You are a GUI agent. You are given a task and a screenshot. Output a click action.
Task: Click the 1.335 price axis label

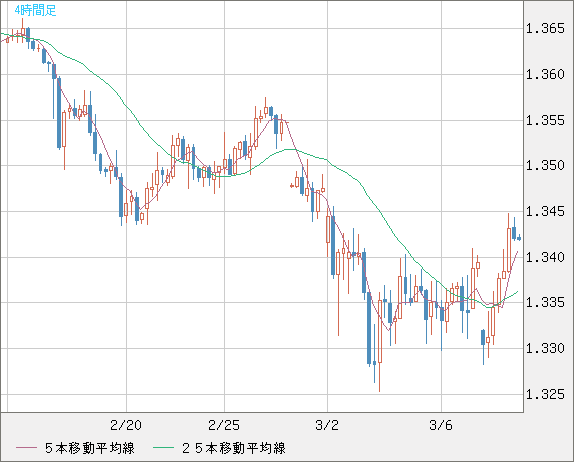click(x=545, y=302)
